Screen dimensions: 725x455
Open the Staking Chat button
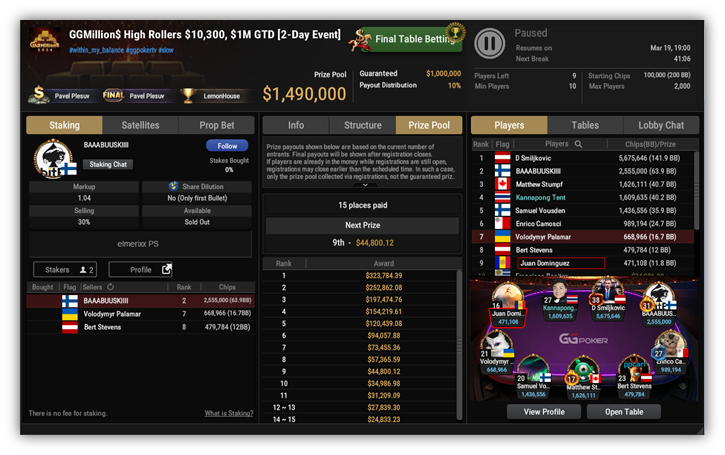108,164
